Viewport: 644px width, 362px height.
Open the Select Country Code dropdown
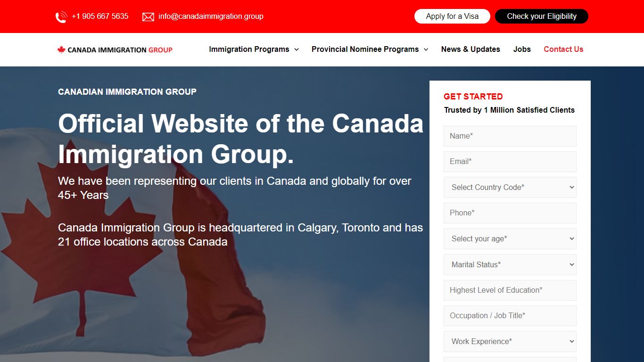[510, 188]
